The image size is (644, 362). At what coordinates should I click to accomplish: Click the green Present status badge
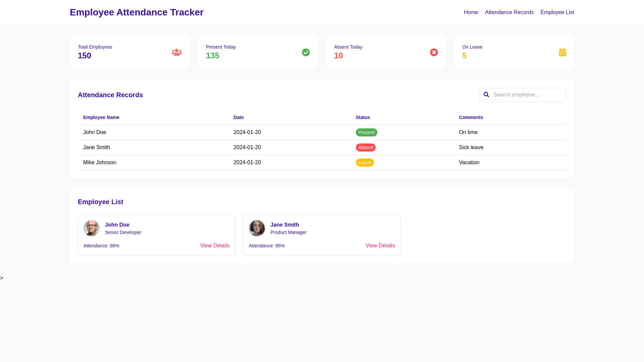click(366, 132)
